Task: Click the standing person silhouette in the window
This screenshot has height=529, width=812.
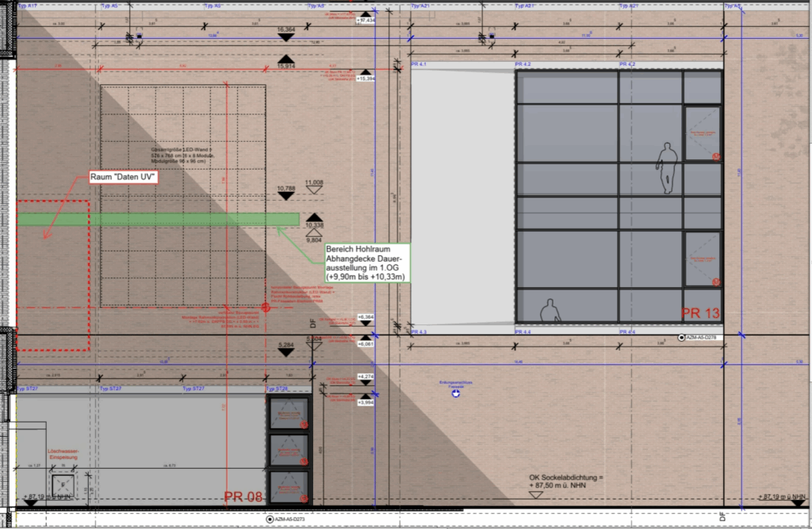Action: (x=667, y=168)
